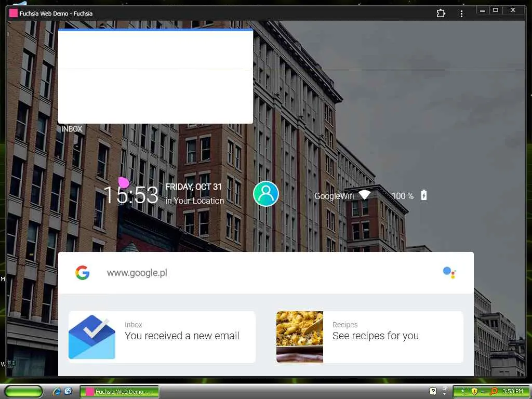
Task: Click the 3:53 PM taskbar clock
Action: 513,391
